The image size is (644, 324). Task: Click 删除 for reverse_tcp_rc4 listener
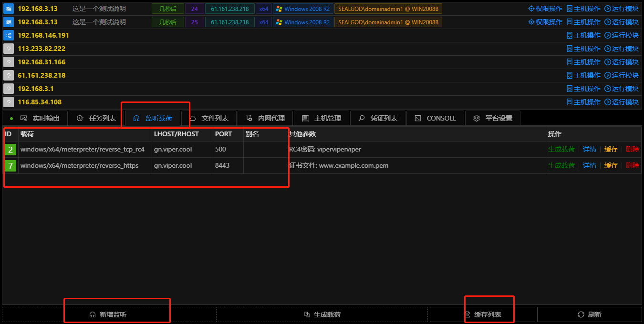[632, 149]
